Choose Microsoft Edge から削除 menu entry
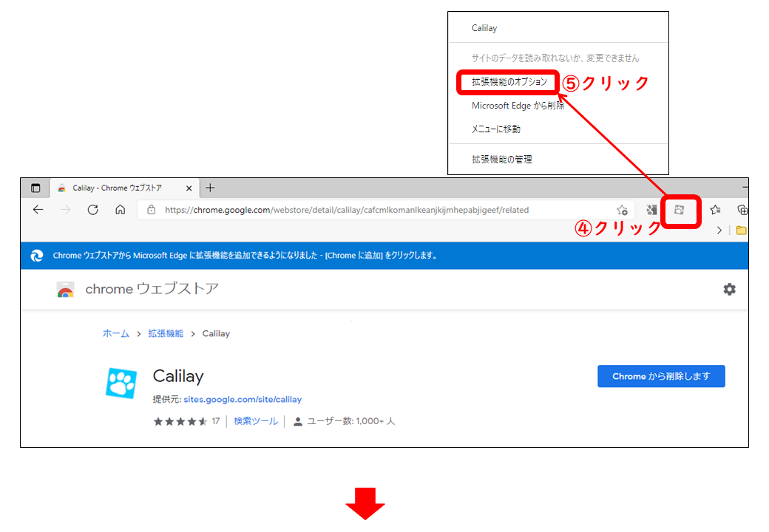The height and width of the screenshot is (532, 769). [518, 106]
